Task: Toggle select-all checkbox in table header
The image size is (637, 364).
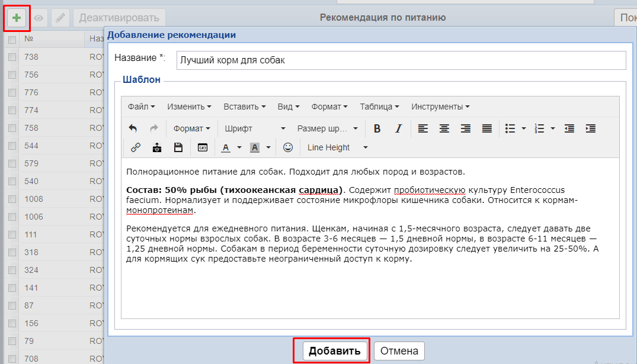Action: 12,40
